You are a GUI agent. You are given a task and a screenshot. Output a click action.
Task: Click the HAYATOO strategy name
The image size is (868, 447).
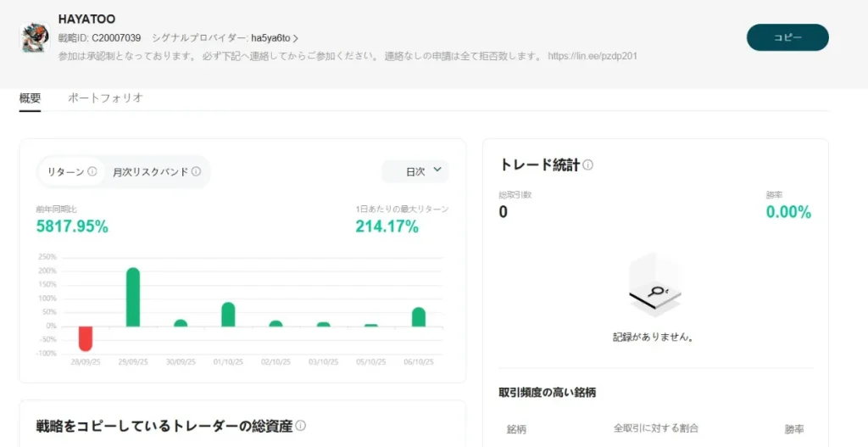click(87, 20)
